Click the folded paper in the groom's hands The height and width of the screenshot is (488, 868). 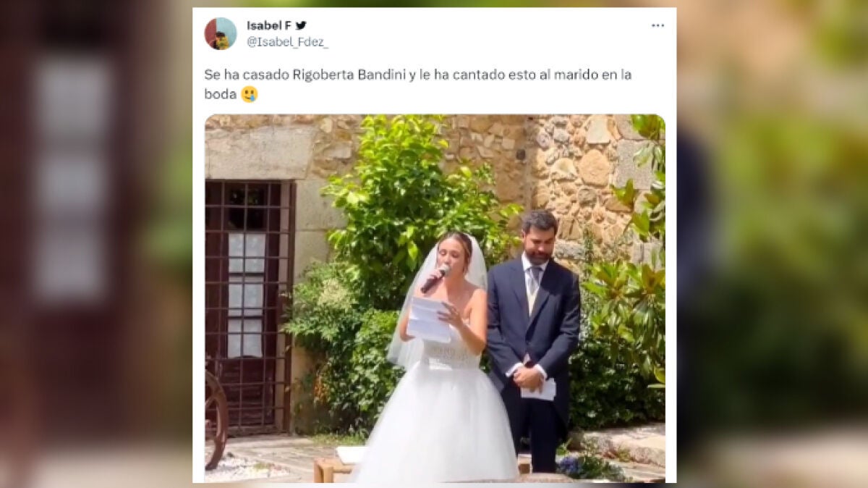(539, 390)
